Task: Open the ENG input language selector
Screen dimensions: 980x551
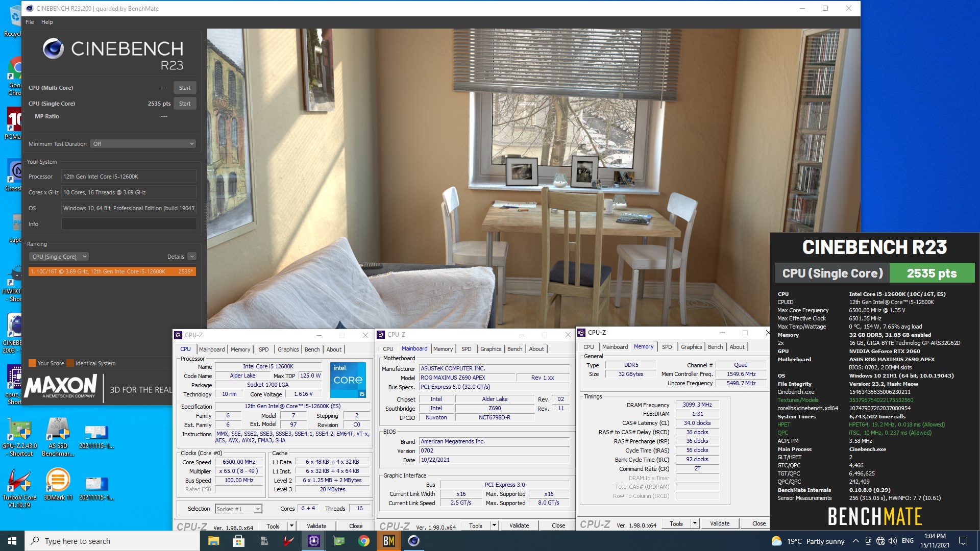Action: point(908,541)
